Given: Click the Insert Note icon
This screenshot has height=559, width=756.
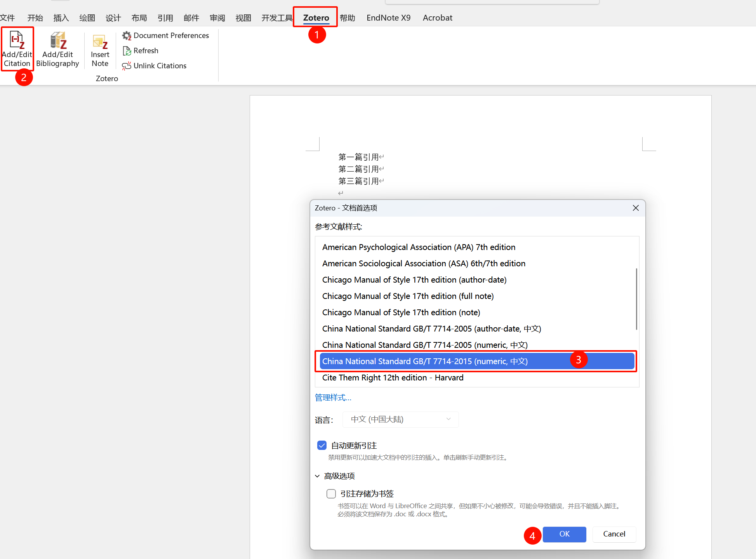Looking at the screenshot, I should coord(100,41).
